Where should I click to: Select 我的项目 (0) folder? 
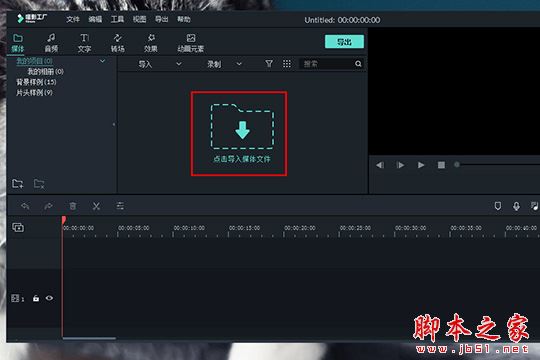click(34, 61)
